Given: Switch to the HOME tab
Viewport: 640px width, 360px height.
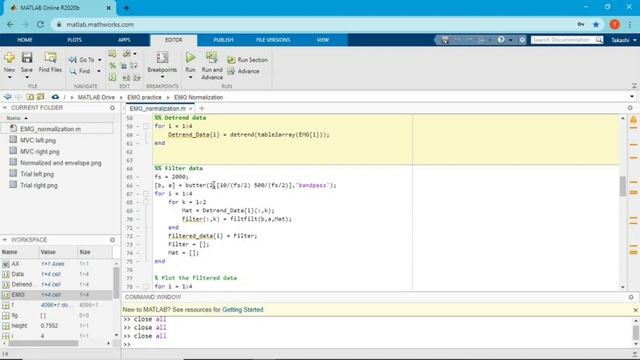Looking at the screenshot, I should [x=24, y=40].
